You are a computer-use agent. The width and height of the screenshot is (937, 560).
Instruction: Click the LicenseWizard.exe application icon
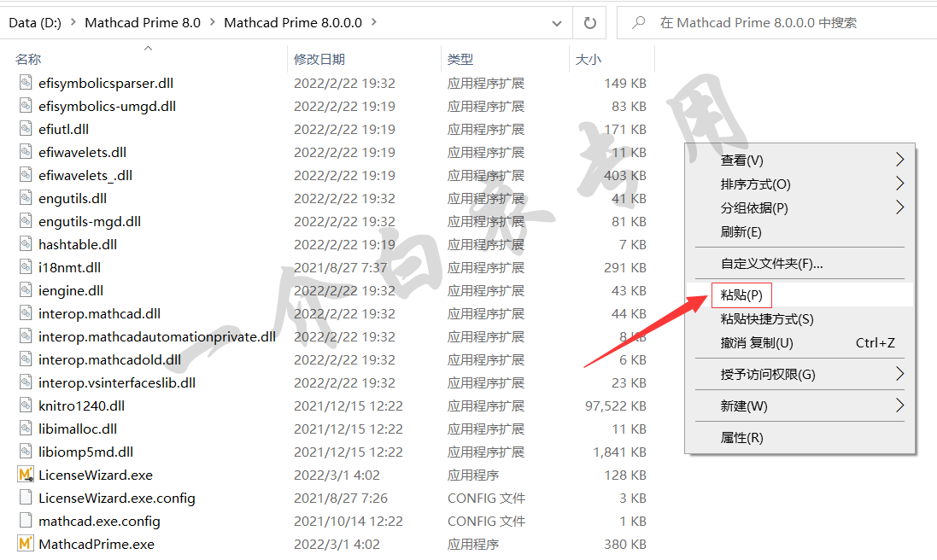click(x=26, y=475)
